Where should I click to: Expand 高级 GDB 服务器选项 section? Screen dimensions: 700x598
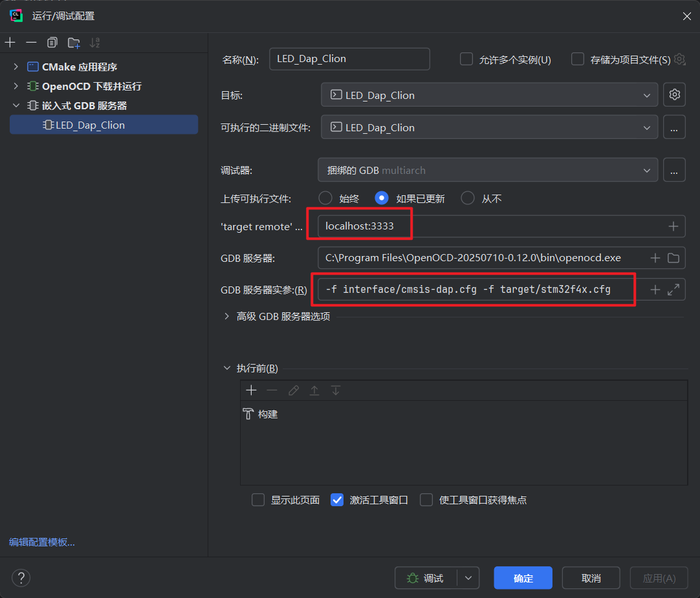pyautogui.click(x=227, y=316)
